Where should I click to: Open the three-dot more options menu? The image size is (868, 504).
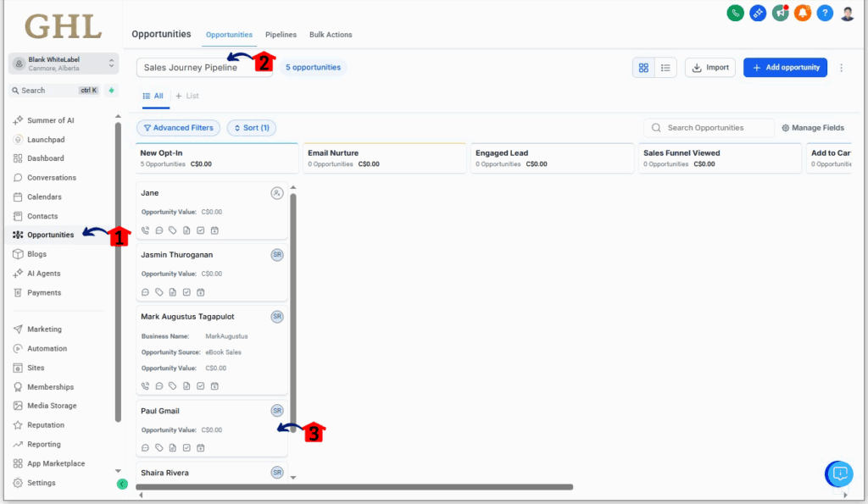[841, 68]
